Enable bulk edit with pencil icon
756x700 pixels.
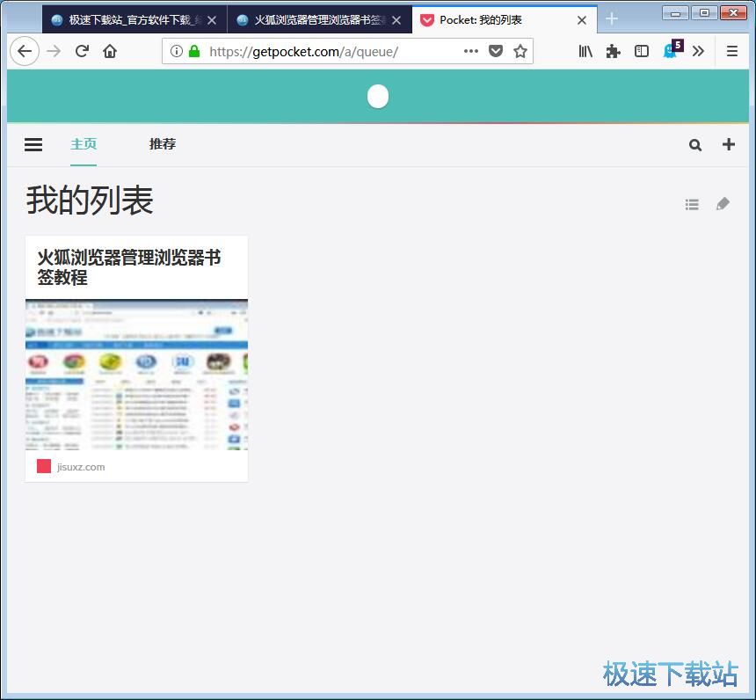tap(723, 204)
